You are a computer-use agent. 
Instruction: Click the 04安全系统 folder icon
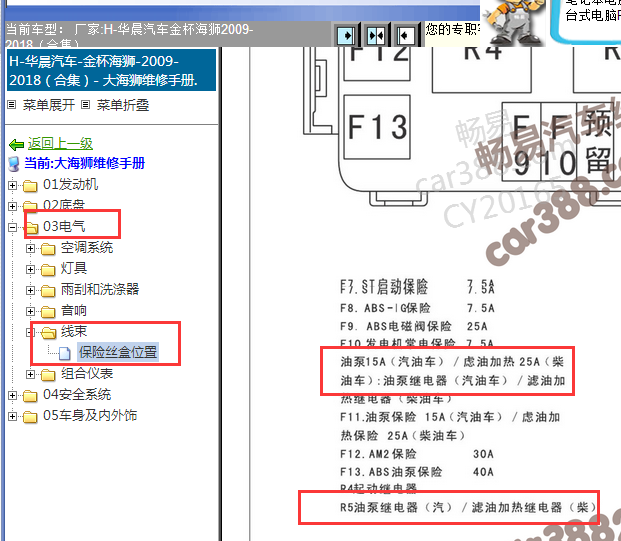pos(30,395)
